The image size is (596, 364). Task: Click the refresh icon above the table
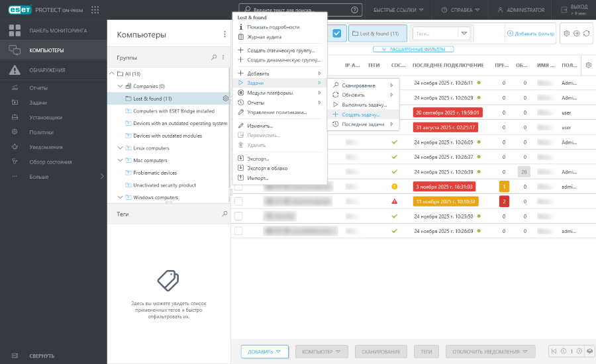[x=586, y=33]
